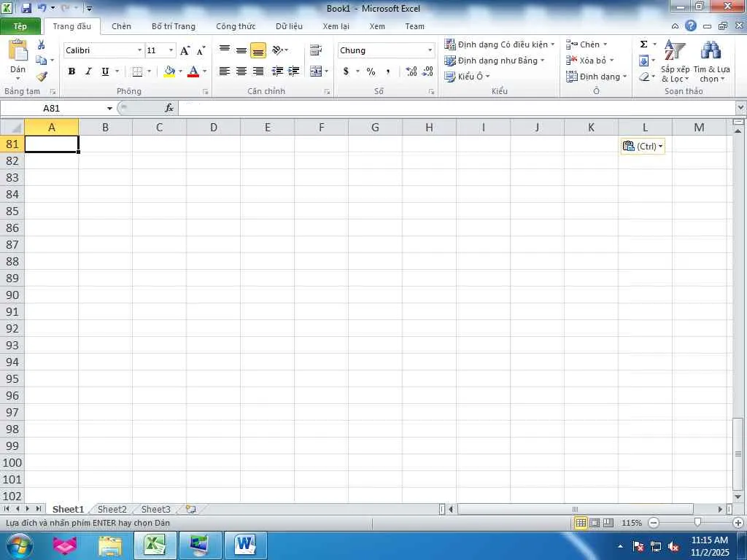The image size is (747, 560).
Task: Open the Chung number format dropdown
Action: tap(430, 50)
